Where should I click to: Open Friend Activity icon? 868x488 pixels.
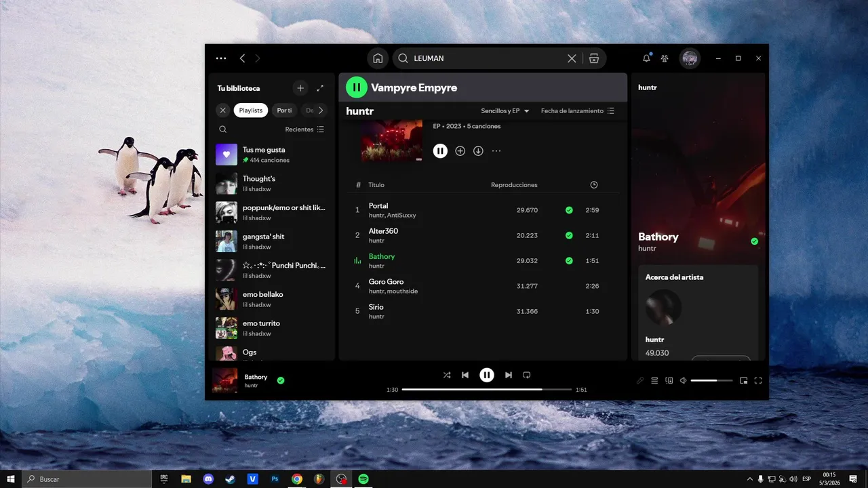coord(665,58)
